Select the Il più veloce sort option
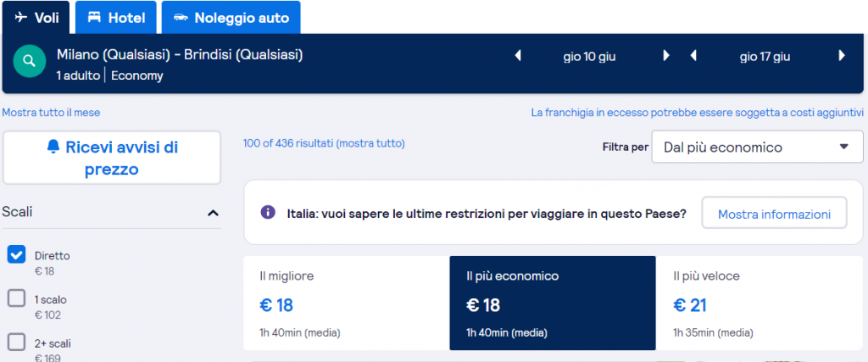Screen dimensions: 868x362 (x=759, y=303)
